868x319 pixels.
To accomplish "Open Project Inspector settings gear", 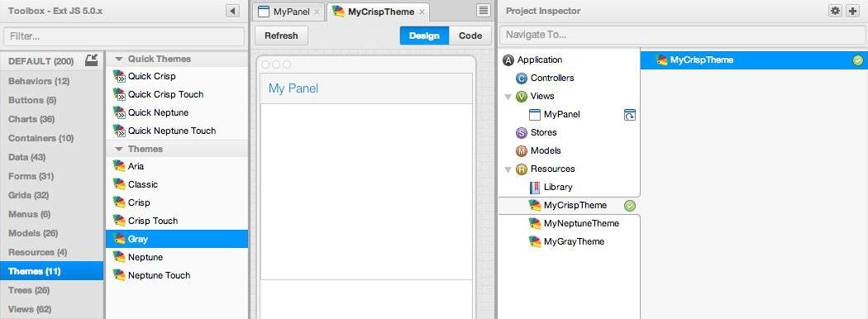I will tap(834, 11).
